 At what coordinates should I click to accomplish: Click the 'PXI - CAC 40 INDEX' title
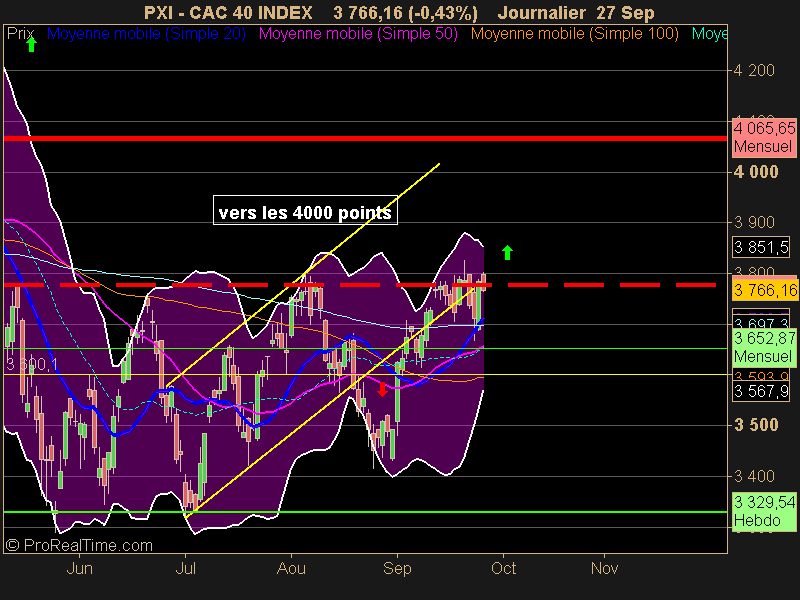pos(228,13)
